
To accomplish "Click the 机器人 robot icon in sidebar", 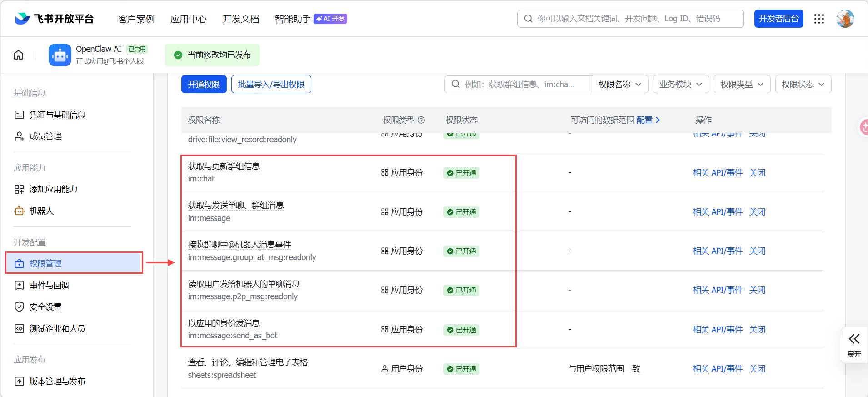I will pos(19,211).
